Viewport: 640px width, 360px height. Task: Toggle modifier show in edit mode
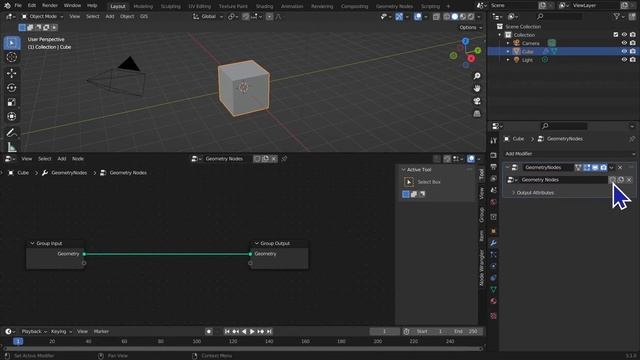(x=587, y=167)
